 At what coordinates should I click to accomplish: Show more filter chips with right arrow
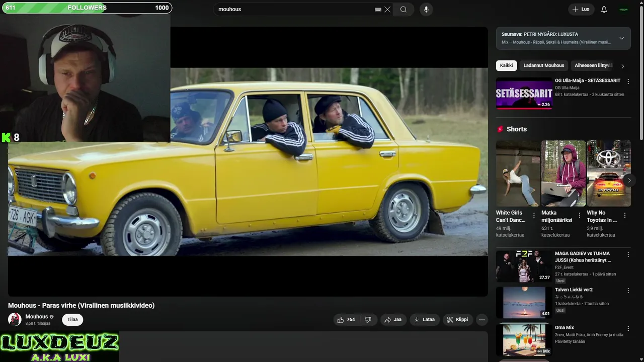623,66
